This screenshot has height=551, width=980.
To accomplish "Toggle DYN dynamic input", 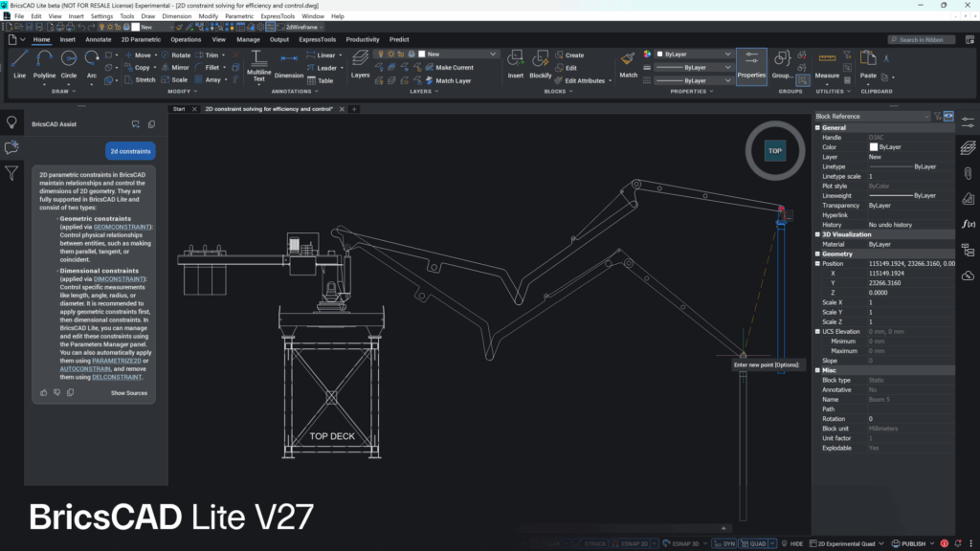I will pyautogui.click(x=724, y=543).
